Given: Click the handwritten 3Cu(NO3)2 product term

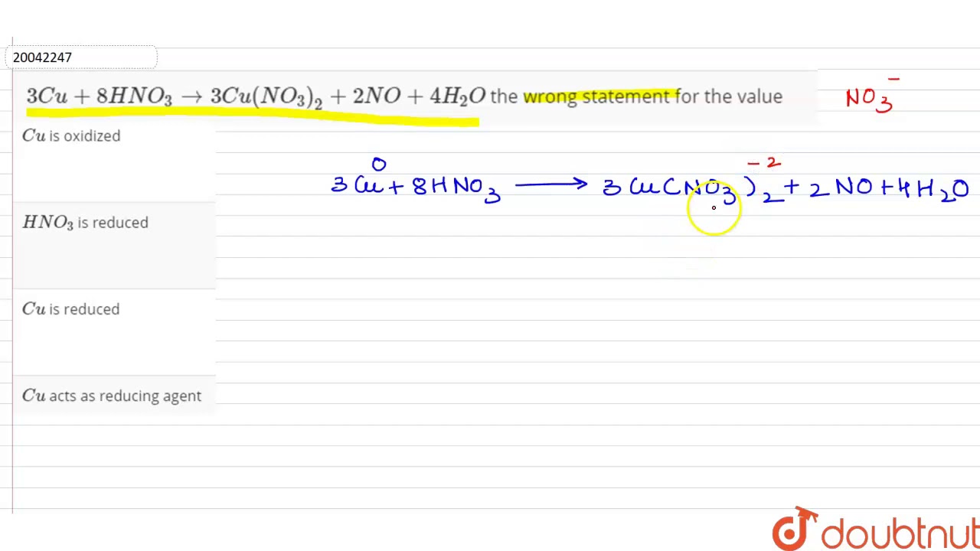Looking at the screenshot, I should coord(694,189).
